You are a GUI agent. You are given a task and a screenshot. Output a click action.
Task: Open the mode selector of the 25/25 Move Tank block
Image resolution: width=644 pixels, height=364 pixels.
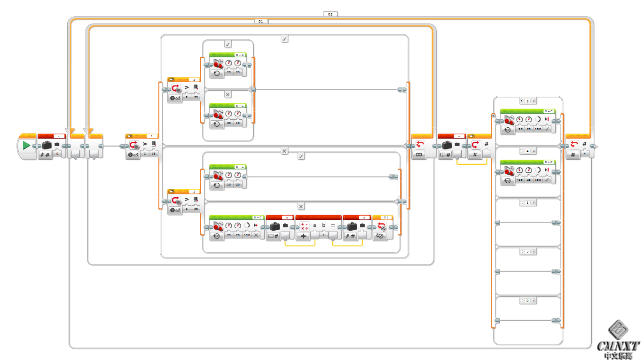[x=217, y=73]
